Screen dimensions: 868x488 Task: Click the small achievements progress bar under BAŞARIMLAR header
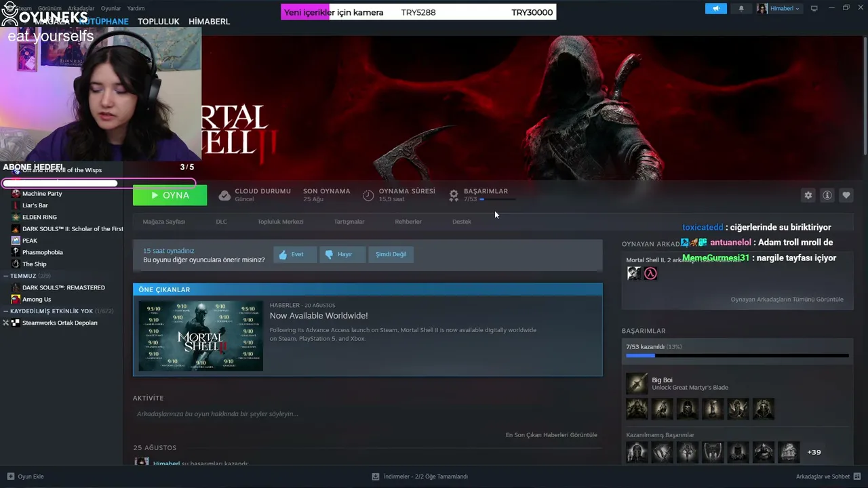pyautogui.click(x=498, y=199)
